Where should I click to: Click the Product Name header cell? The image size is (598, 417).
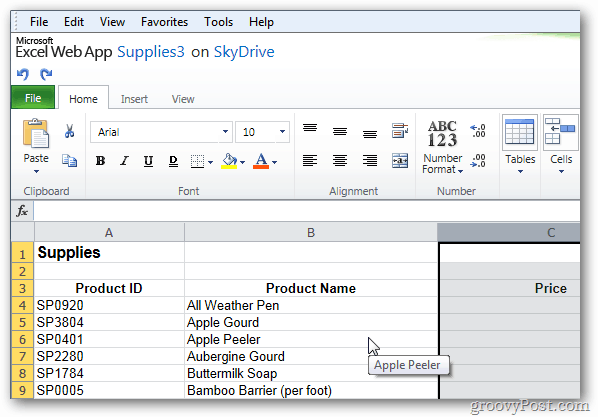(311, 288)
